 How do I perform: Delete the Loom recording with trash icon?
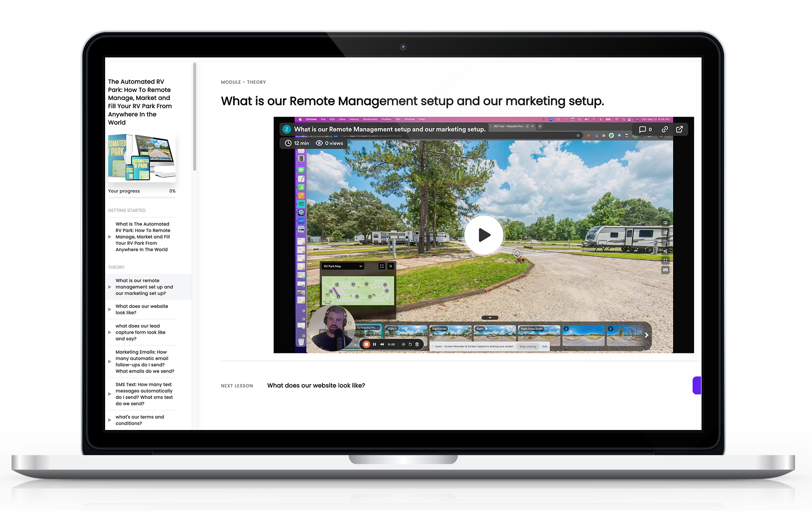pyautogui.click(x=417, y=344)
